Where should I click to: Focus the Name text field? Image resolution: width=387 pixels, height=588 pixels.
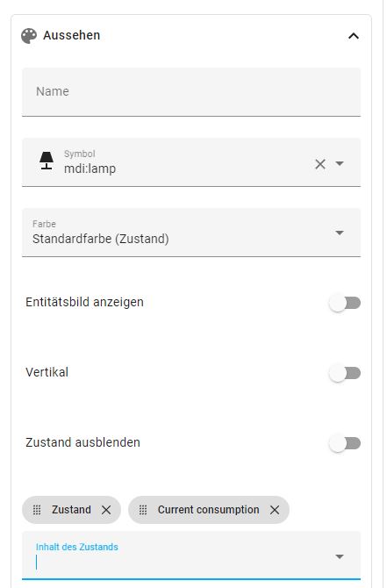(191, 92)
